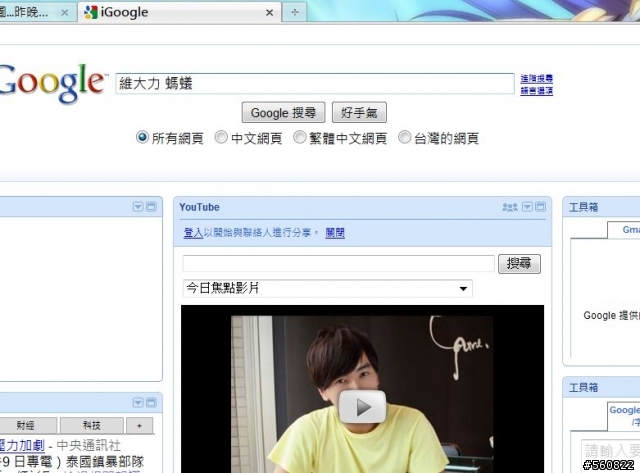
Task: Maximize the top-left gadget
Action: tap(151, 207)
